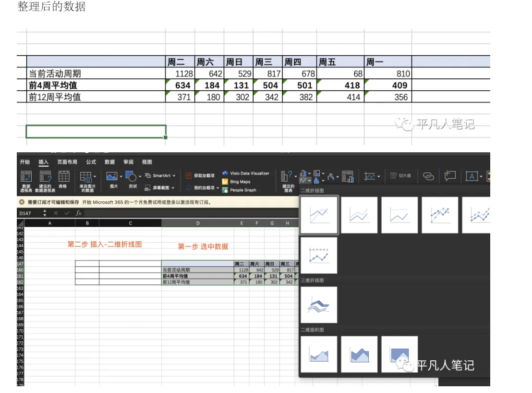The height and width of the screenshot is (393, 532).
Task: Open the text box dropdown arrow
Action: point(481,176)
